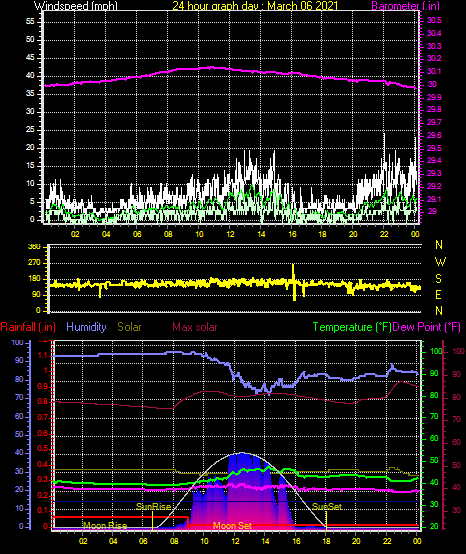This screenshot has width=466, height=554.
Task: Click hour '16' on the bottom chart time axis
Action: 296,541
